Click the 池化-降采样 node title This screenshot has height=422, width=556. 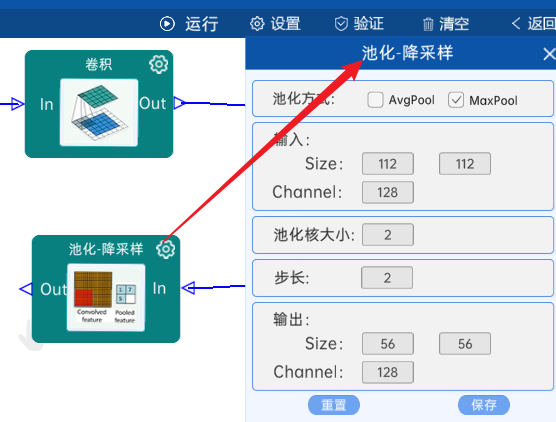[106, 249]
